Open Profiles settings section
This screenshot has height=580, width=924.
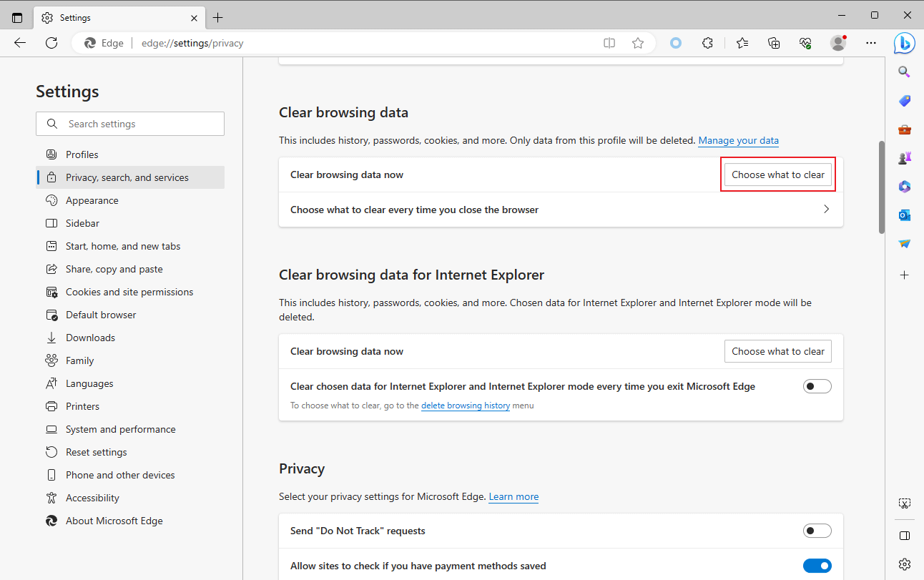[x=130, y=154]
